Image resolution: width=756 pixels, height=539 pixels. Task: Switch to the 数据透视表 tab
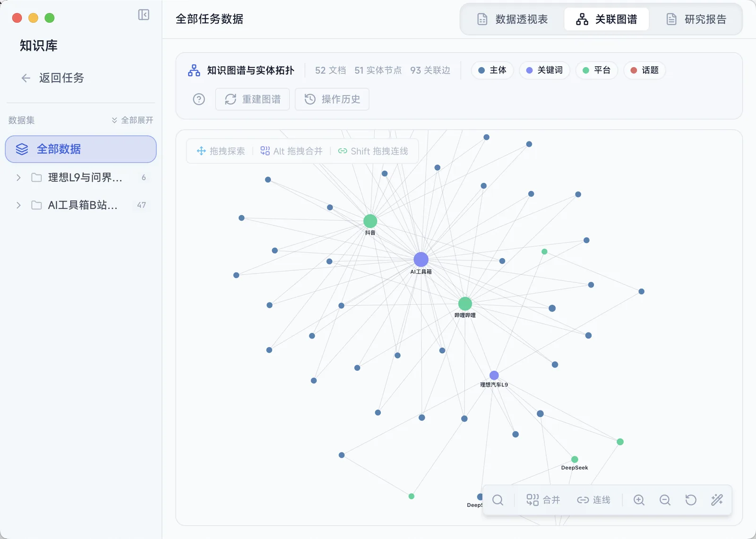point(512,19)
